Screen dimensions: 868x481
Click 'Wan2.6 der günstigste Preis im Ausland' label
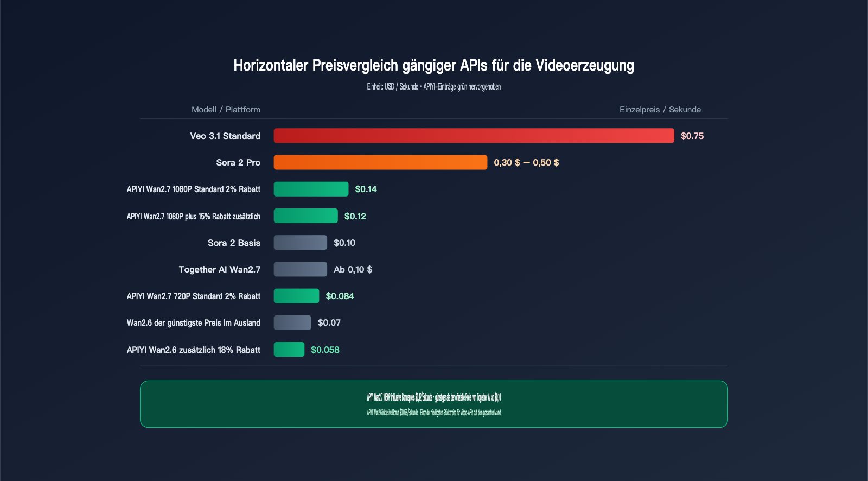click(194, 322)
